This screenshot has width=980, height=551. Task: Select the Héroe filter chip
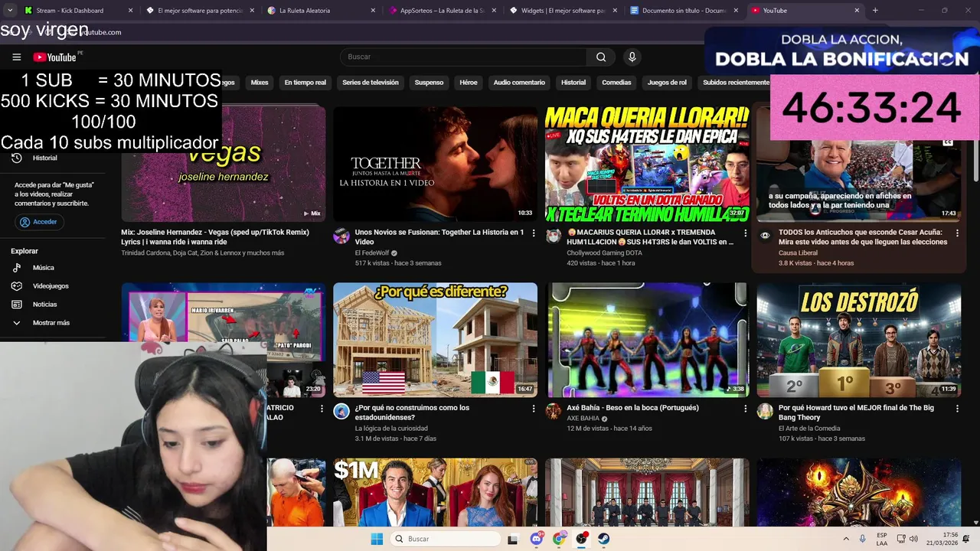(469, 83)
